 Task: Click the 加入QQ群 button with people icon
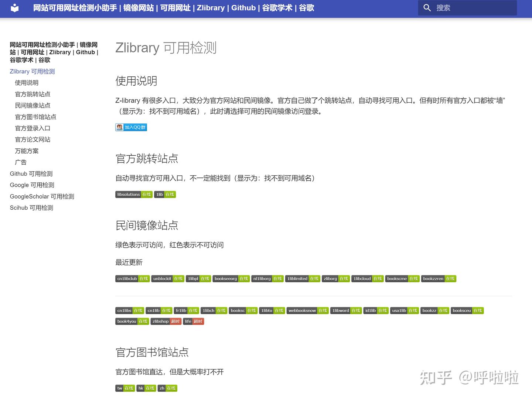coord(131,127)
